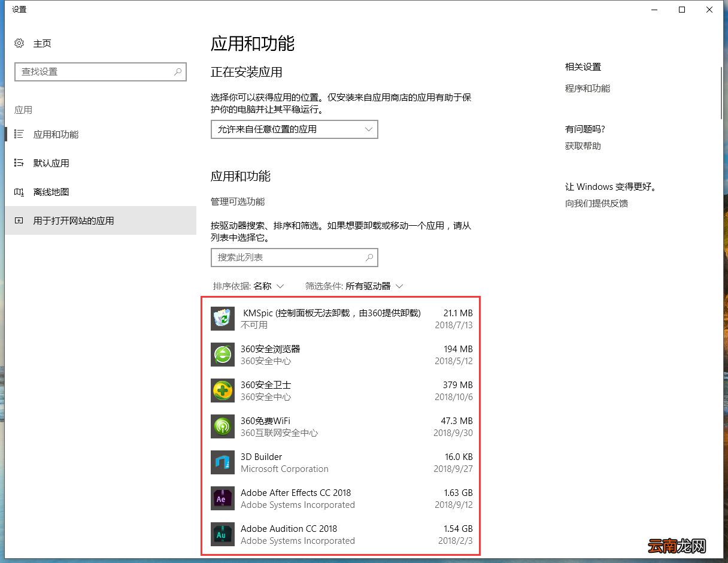This screenshot has width=728, height=563.
Task: Open the 程序和功能 related settings link
Action: pos(587,89)
